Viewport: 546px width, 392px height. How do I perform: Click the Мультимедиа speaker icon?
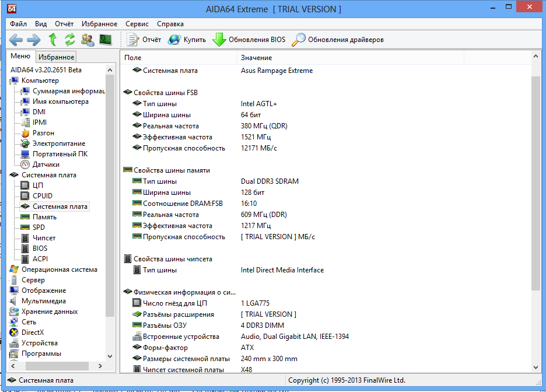click(13, 301)
